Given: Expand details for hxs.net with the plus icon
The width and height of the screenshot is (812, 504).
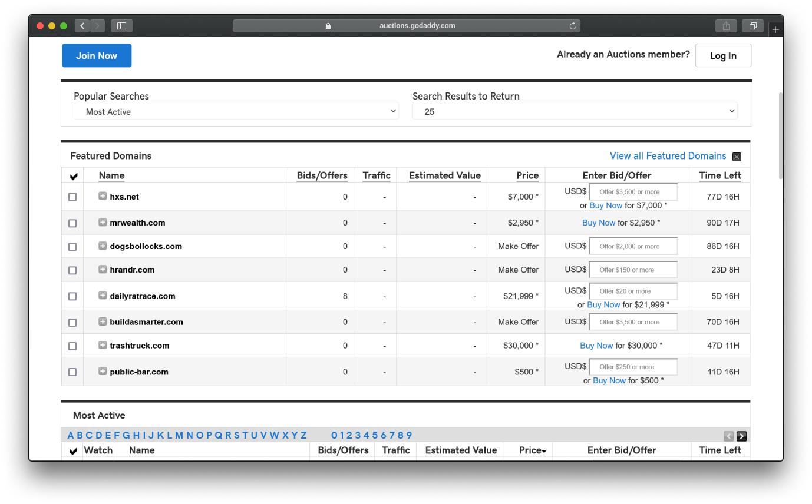Looking at the screenshot, I should pyautogui.click(x=103, y=196).
